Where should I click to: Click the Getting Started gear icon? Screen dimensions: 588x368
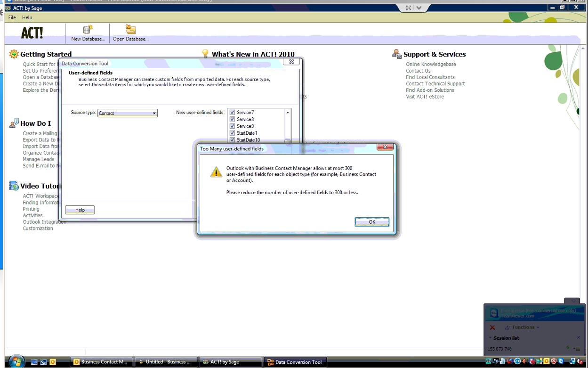(14, 54)
